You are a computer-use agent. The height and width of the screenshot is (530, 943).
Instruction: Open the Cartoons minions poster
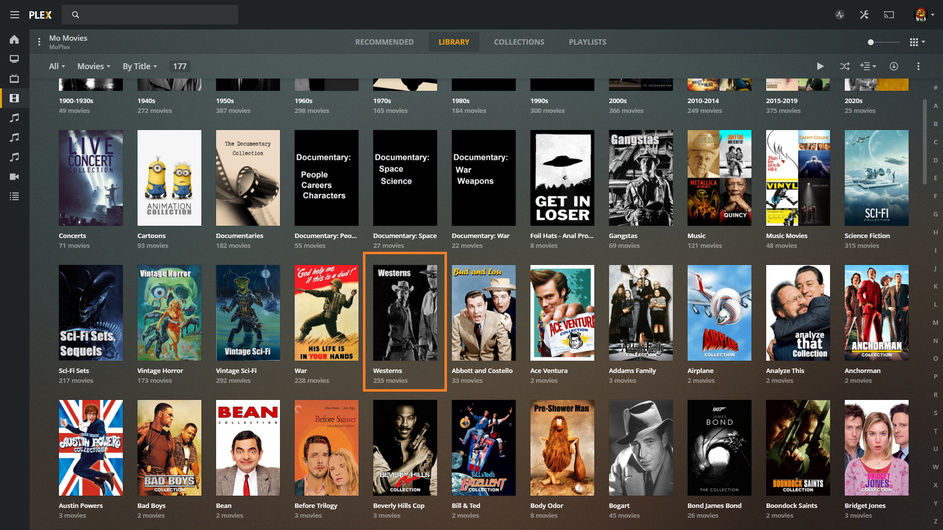click(x=170, y=178)
